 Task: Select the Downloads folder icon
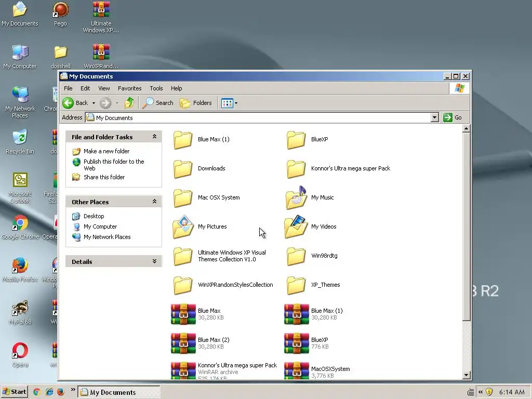pyautogui.click(x=183, y=169)
